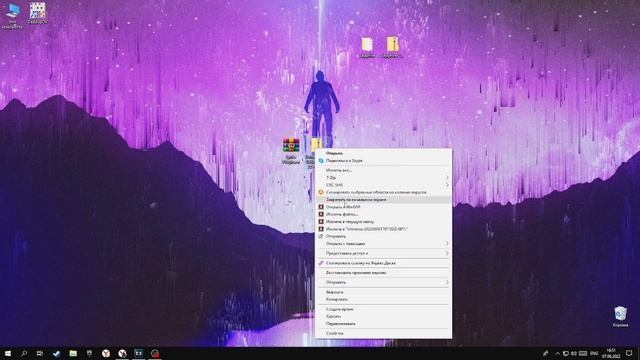This screenshot has height=360, width=640.
Task: Select the WinRAR desktop icon
Action: pyautogui.click(x=291, y=151)
